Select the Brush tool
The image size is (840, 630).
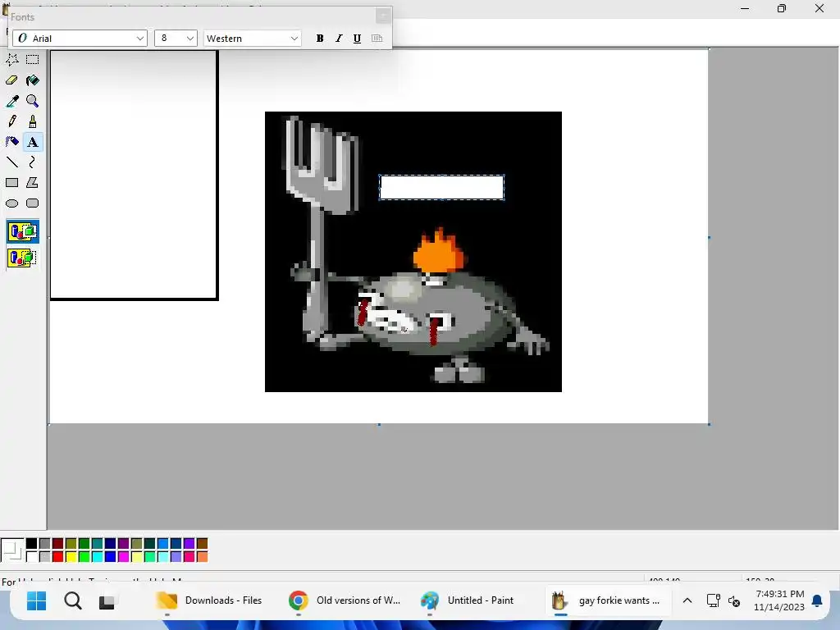click(x=33, y=121)
